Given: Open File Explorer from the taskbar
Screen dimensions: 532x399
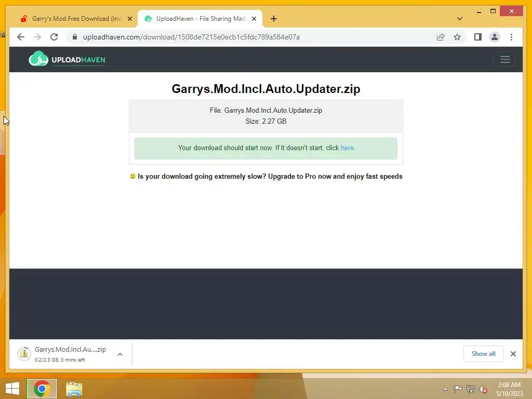Looking at the screenshot, I should click(x=74, y=389).
